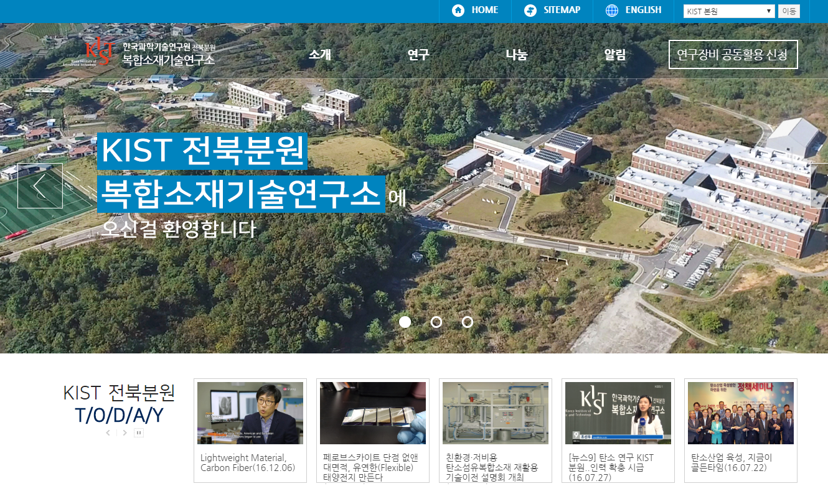Image resolution: width=828 pixels, height=504 pixels.
Task: Select the second banner slide indicator dot
Action: tap(436, 322)
